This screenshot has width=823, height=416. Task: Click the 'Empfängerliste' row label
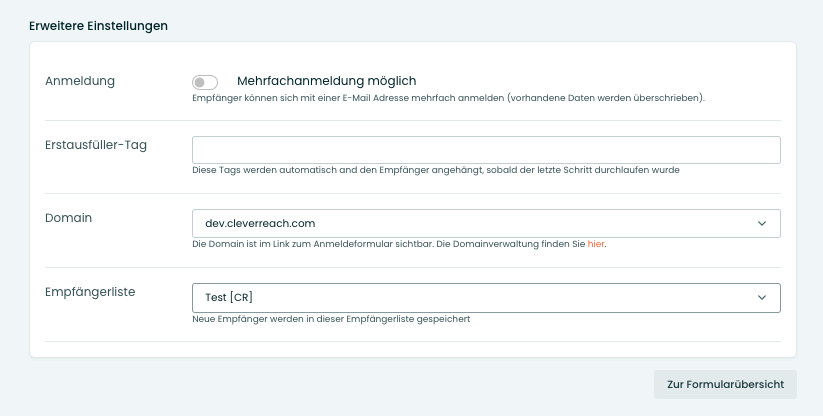[90, 292]
